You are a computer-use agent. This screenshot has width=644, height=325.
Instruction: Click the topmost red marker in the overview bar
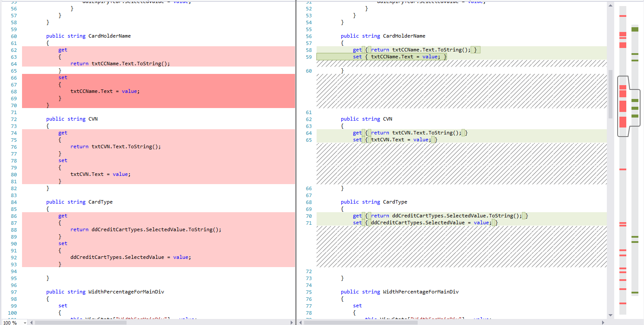(x=622, y=16)
